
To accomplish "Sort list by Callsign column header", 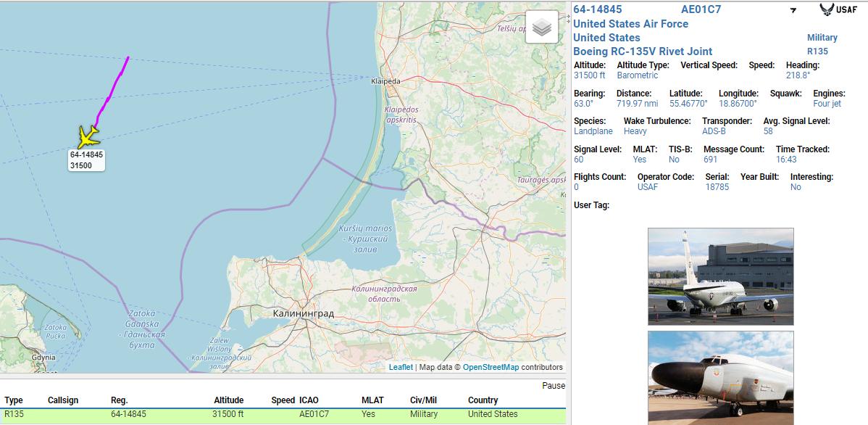I will (63, 400).
